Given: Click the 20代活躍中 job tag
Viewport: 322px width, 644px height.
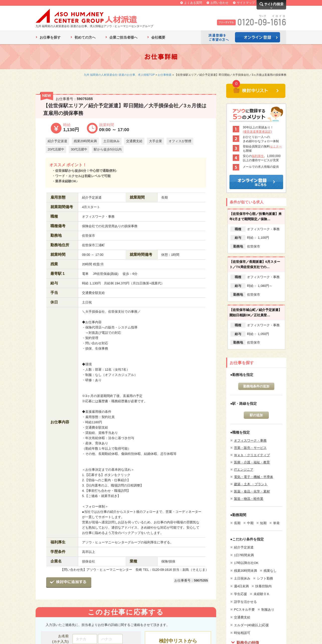Looking at the screenshot, I should [56, 149].
